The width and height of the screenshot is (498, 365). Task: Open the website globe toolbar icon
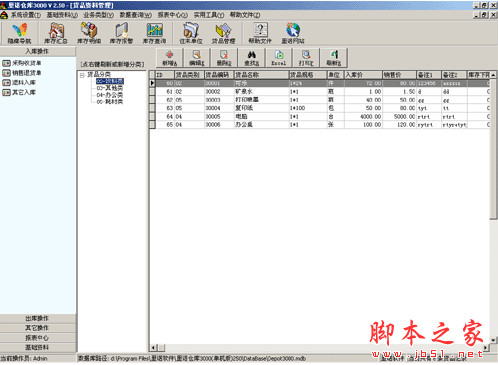(x=293, y=33)
